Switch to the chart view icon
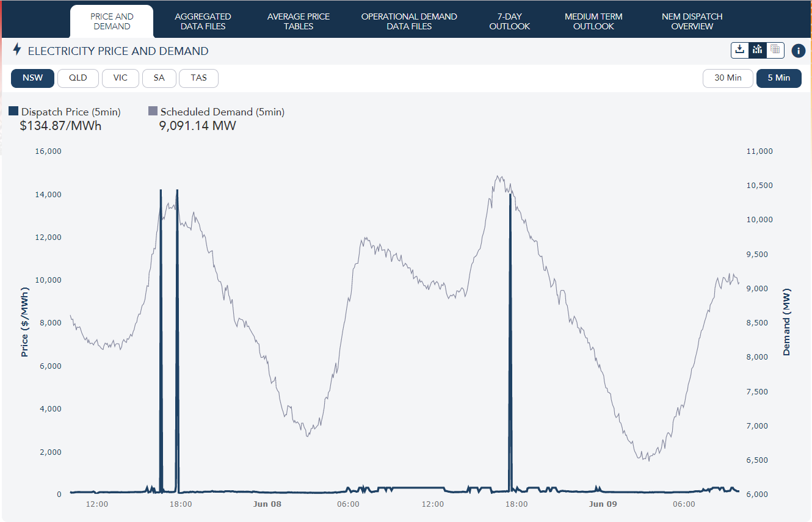This screenshot has height=522, width=812. (x=758, y=50)
